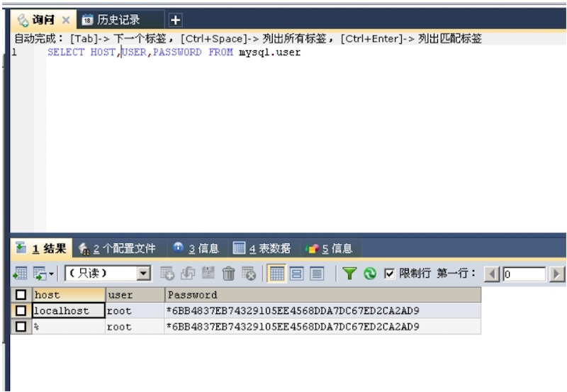
Task: Tick the select-all checkbox in the header row
Action: click(21, 295)
